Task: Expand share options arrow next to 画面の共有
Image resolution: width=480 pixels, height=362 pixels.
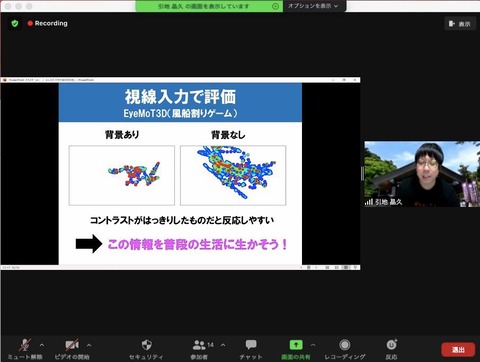Action: 313,345
